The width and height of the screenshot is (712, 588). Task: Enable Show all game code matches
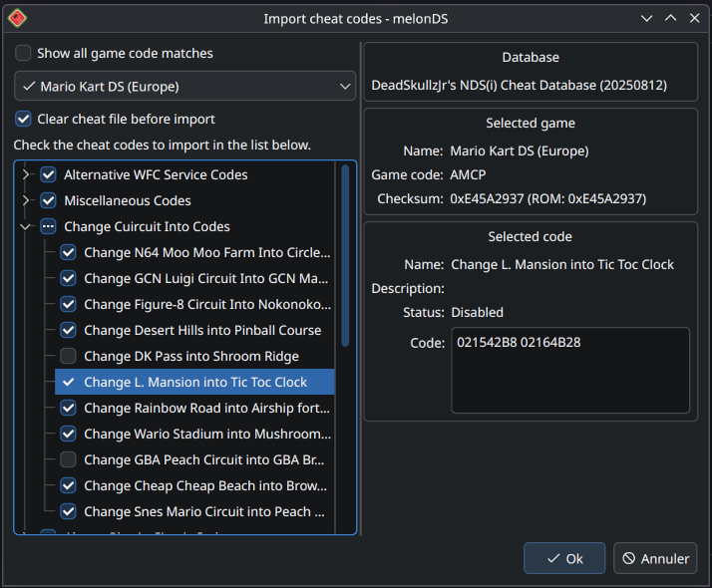(24, 54)
